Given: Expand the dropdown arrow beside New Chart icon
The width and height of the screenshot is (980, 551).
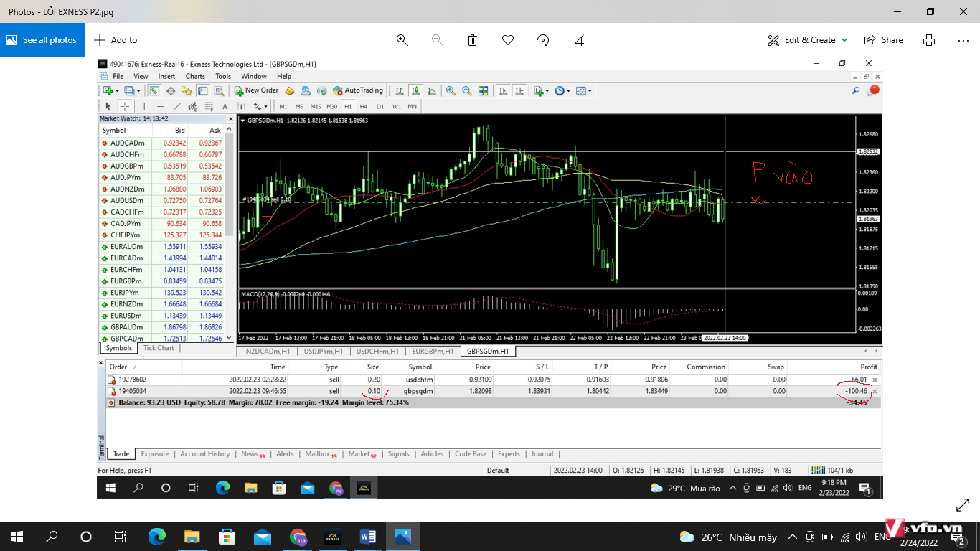Looking at the screenshot, I should coord(117,91).
